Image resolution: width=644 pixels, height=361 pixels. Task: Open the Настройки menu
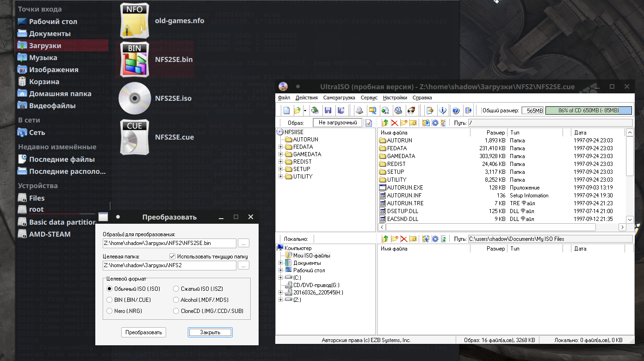(395, 98)
